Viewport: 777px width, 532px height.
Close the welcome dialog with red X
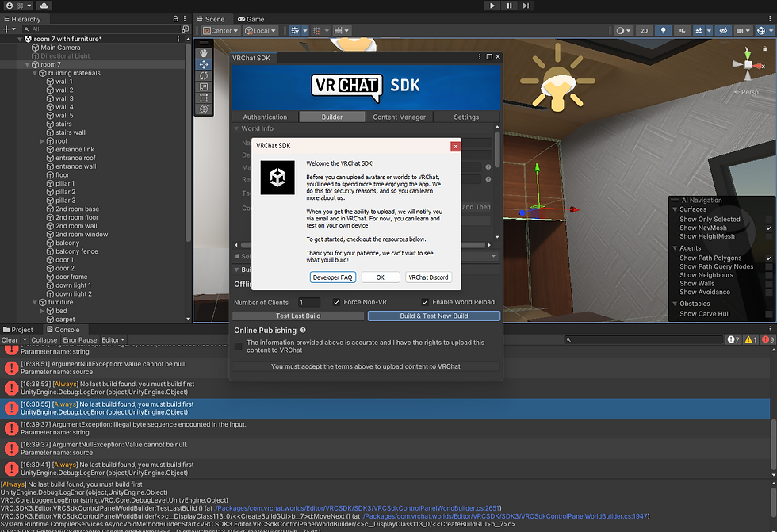455,146
